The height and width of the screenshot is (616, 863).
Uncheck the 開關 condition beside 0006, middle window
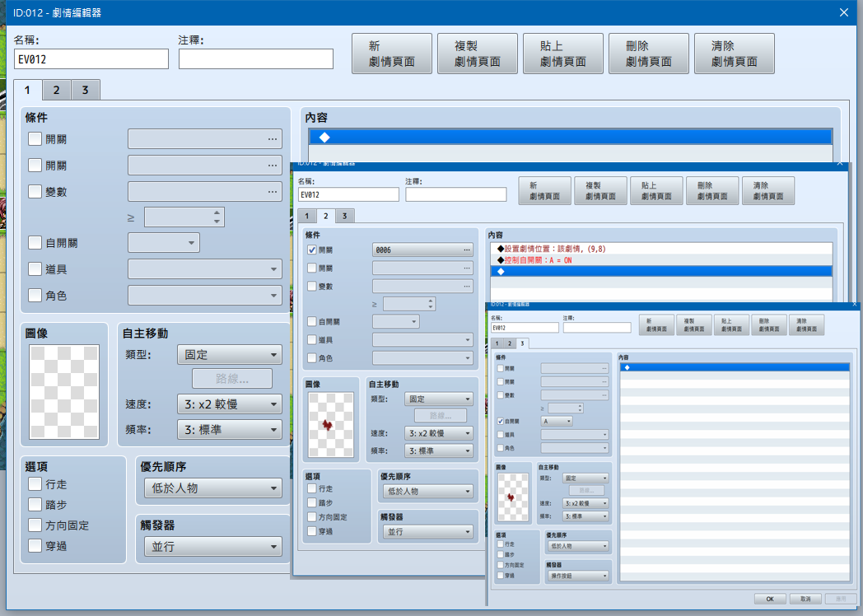point(312,250)
